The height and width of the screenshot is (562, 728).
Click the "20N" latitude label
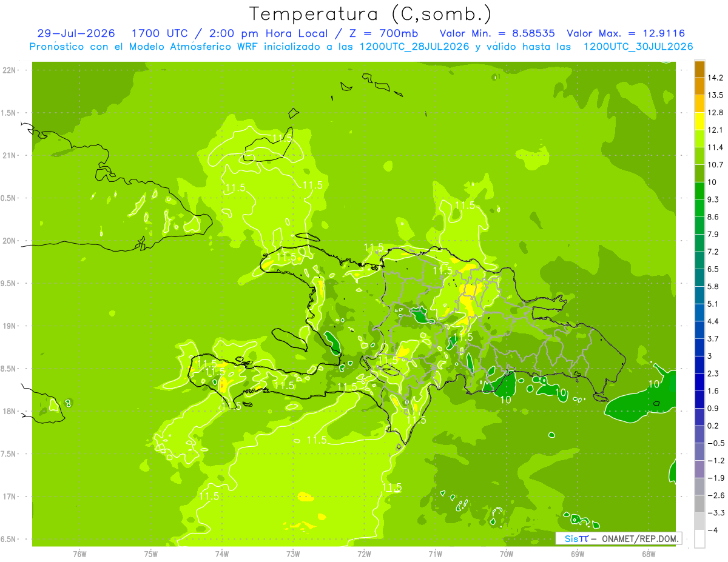[x=10, y=241]
